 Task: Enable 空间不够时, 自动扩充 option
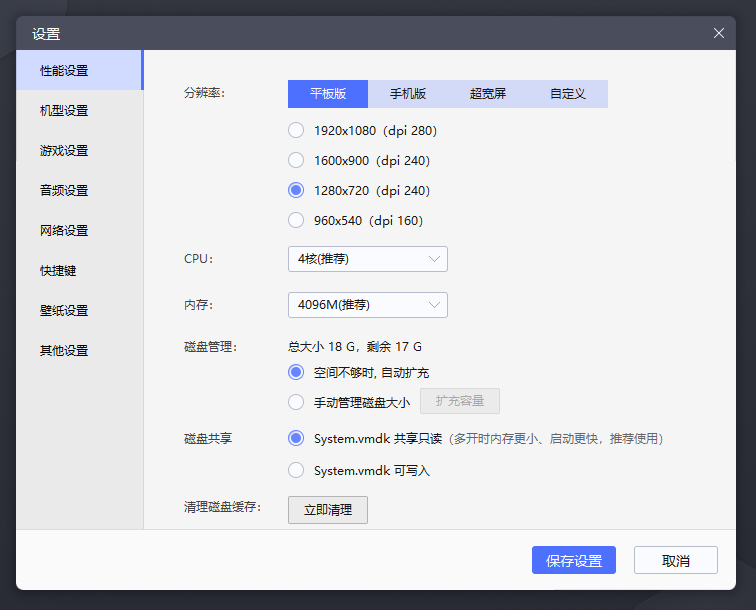tap(296, 372)
